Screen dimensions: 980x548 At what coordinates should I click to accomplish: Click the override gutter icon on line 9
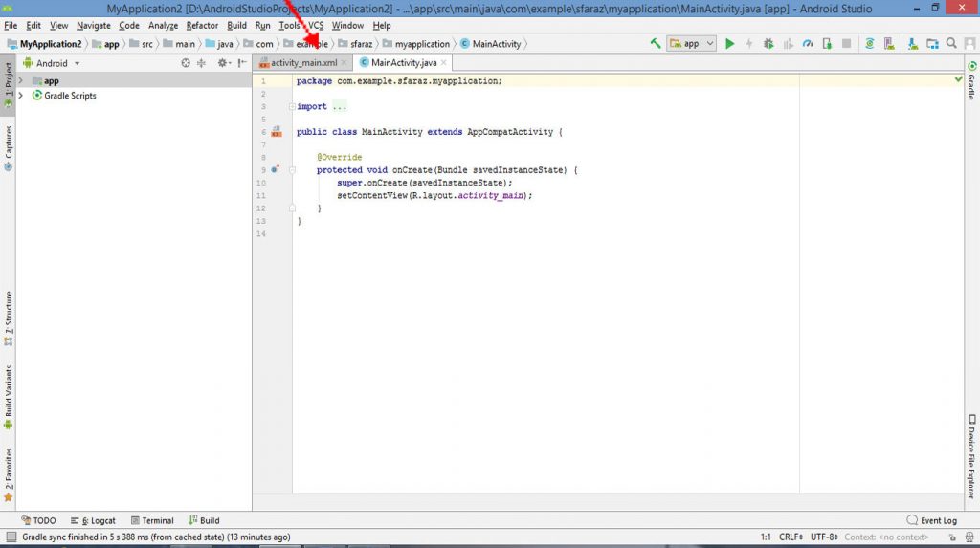coord(275,170)
